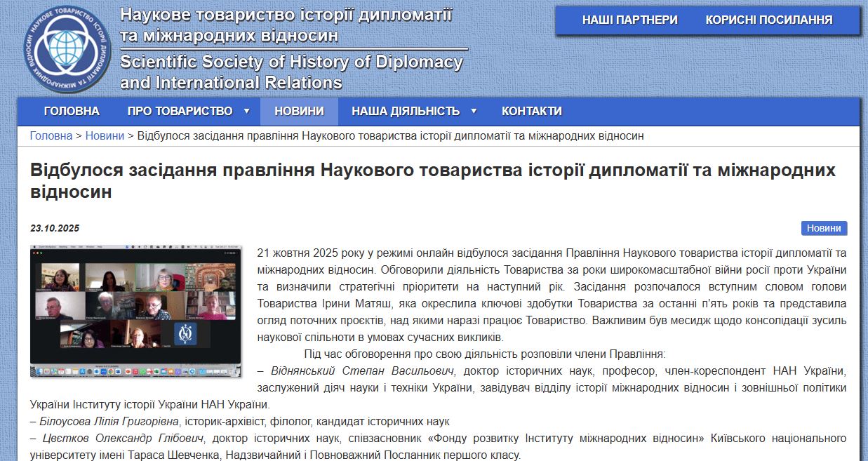Viewport: 868px width, 461px height.
Task: Click the Ukrainian site title in header
Action: click(x=286, y=25)
